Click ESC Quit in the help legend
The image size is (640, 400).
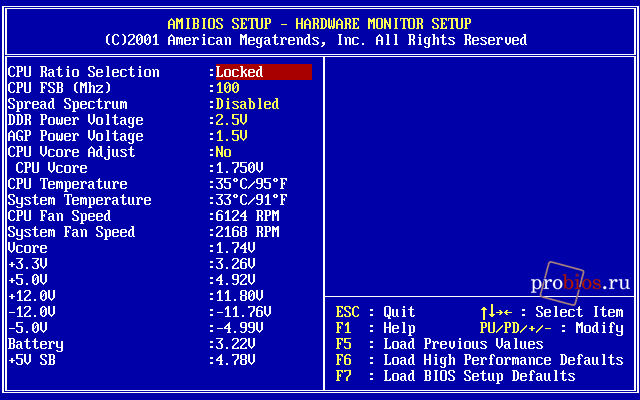(x=376, y=312)
